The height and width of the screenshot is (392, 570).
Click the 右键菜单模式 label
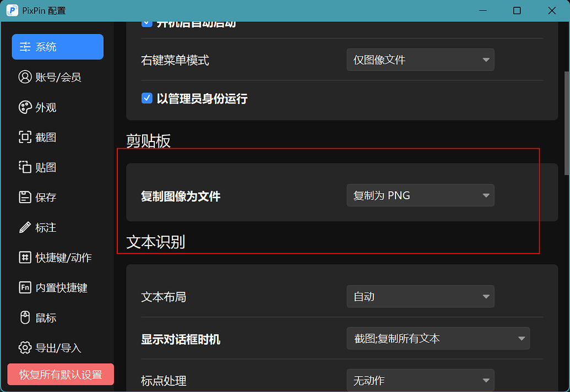click(x=175, y=61)
